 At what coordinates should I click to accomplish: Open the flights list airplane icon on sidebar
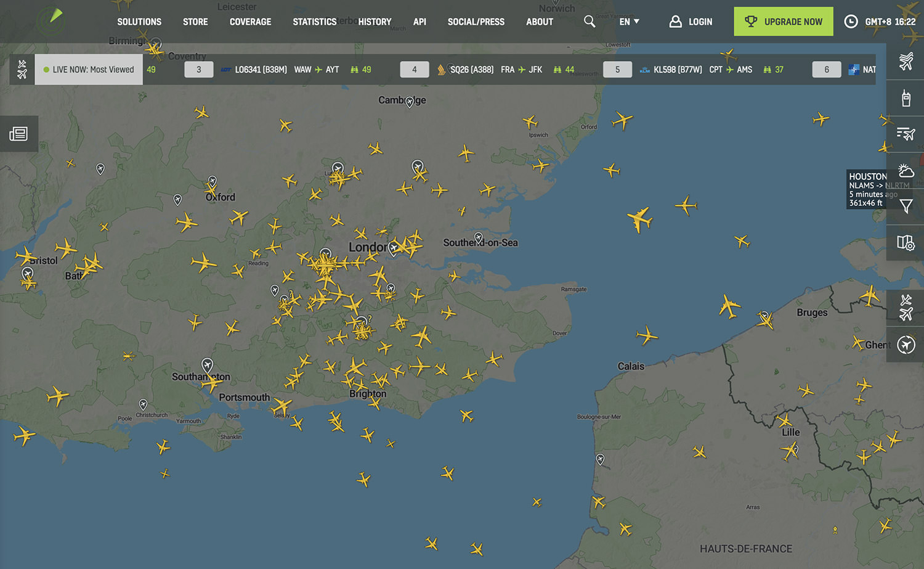906,61
